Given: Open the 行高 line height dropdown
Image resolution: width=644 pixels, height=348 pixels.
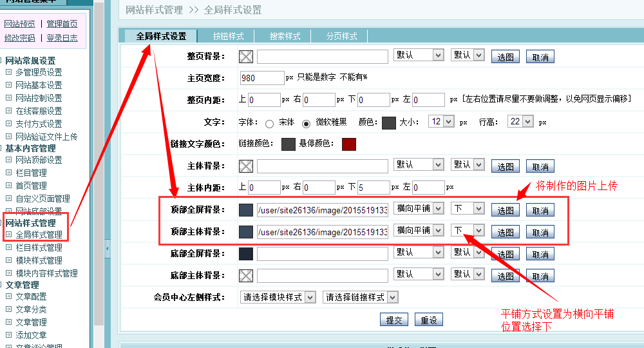Looking at the screenshot, I should tap(520, 121).
